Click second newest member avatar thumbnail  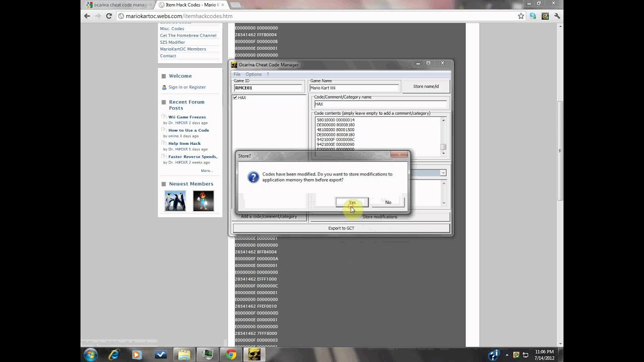pos(203,201)
